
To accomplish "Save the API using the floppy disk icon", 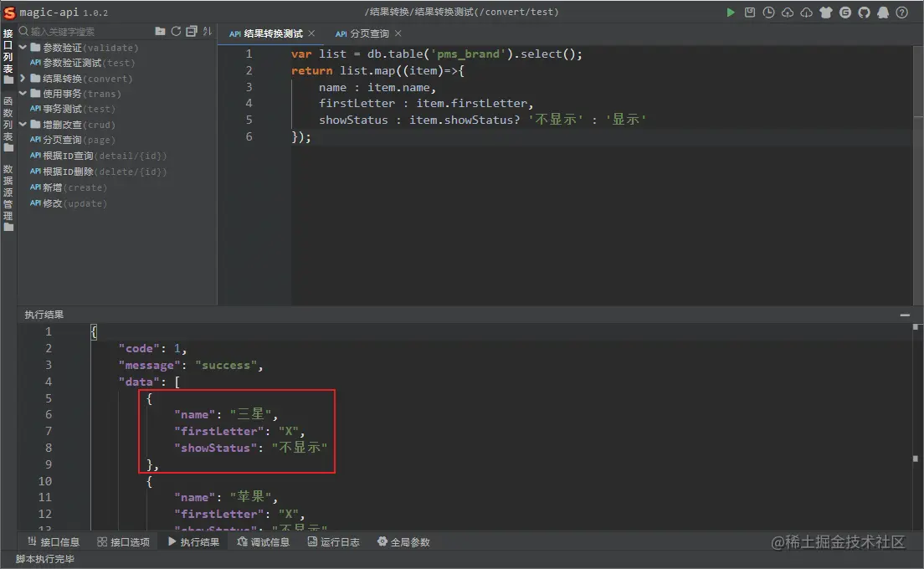I will [750, 13].
